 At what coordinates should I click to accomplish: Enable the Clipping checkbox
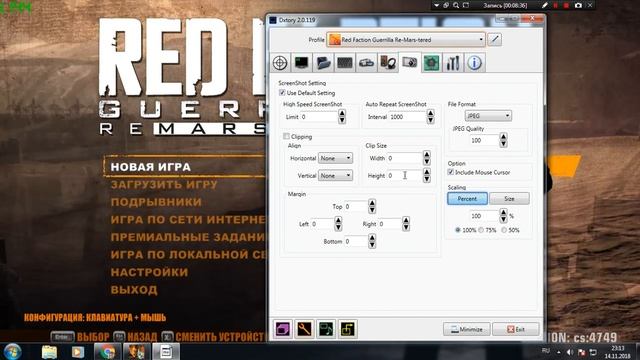coord(287,136)
